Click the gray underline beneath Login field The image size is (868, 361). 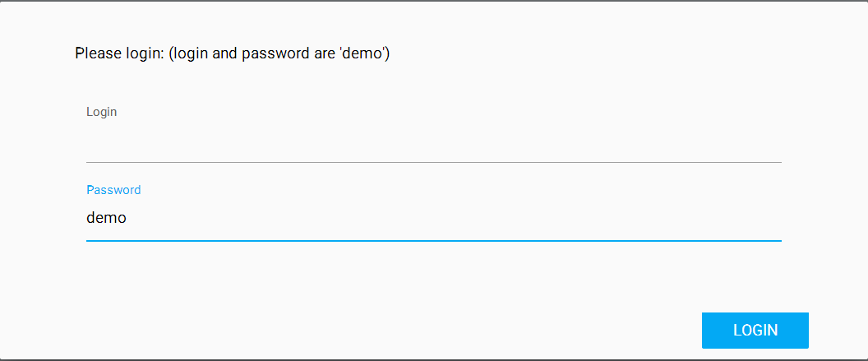[x=433, y=162]
